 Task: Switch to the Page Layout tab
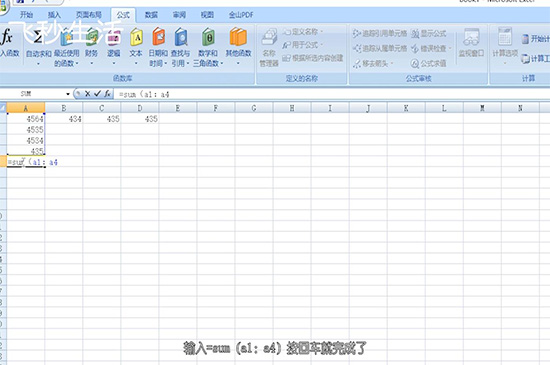88,15
